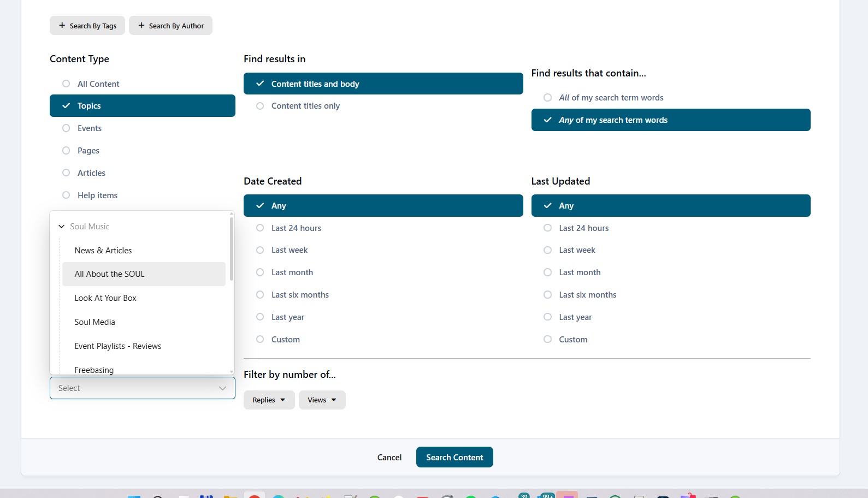The image size is (868, 498).
Task: Set Last Updated to Last six months
Action: coord(547,295)
